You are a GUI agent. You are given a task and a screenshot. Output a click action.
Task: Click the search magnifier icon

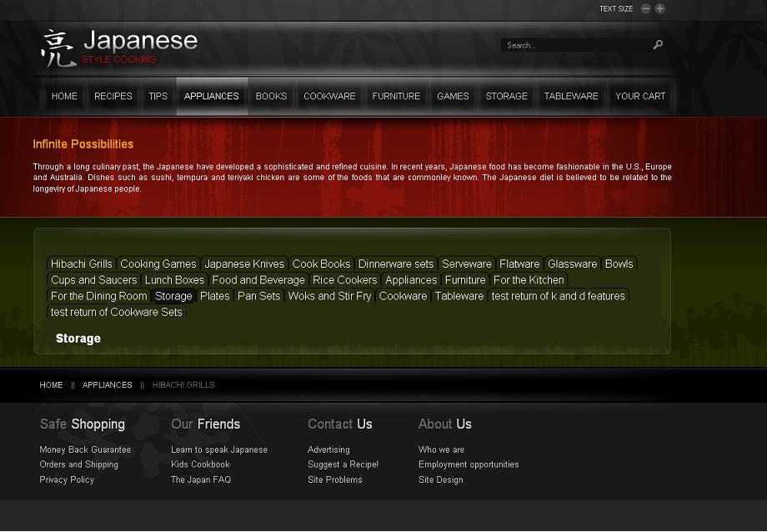(658, 44)
